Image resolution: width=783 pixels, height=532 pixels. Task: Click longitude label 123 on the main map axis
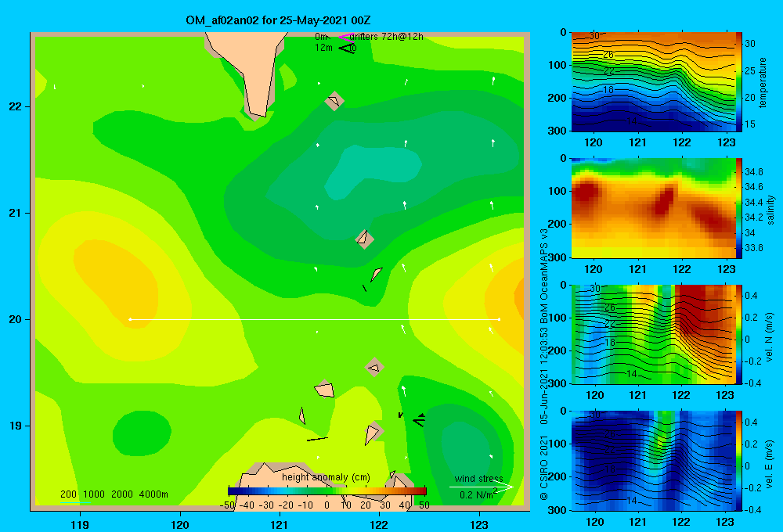coord(479,524)
